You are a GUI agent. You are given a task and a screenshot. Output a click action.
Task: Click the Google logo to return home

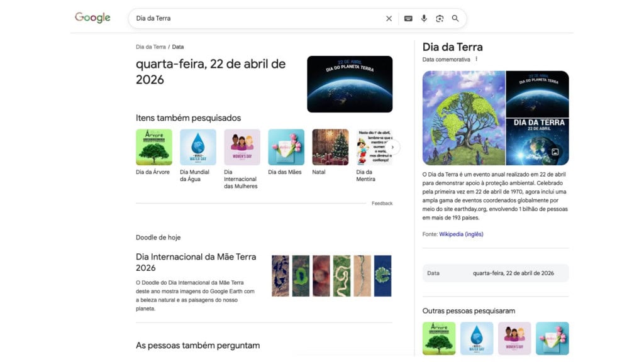92,18
